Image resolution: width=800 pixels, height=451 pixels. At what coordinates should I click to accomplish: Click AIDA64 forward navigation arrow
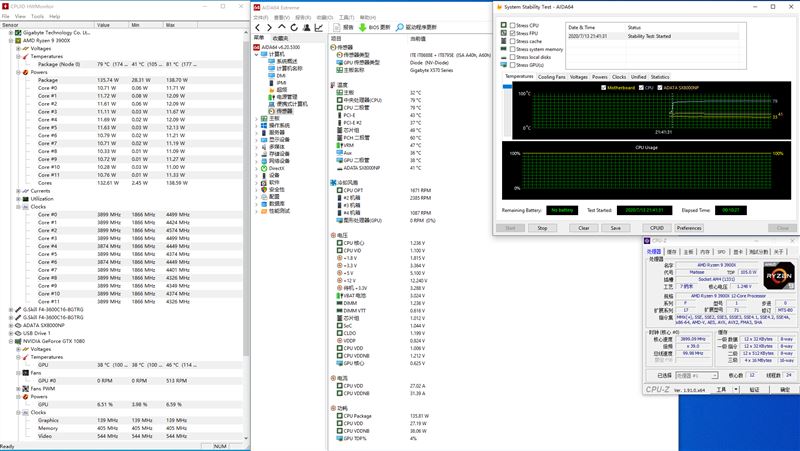pos(269,28)
